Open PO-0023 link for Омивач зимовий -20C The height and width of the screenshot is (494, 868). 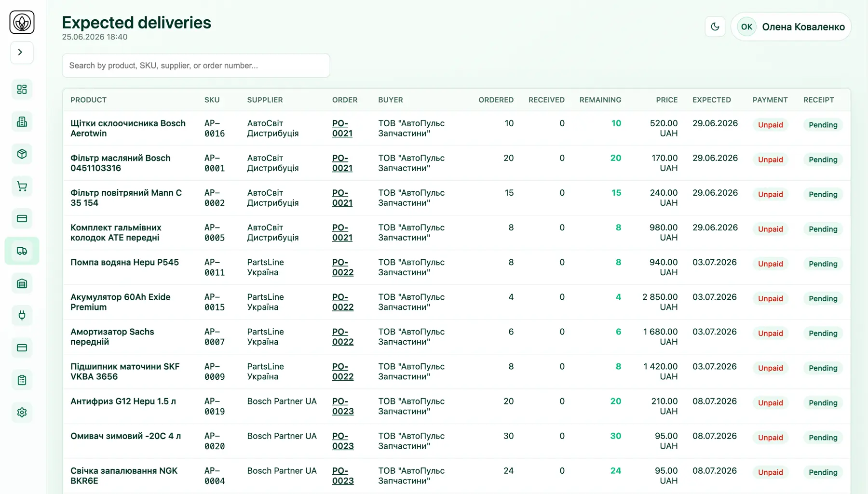pos(342,441)
